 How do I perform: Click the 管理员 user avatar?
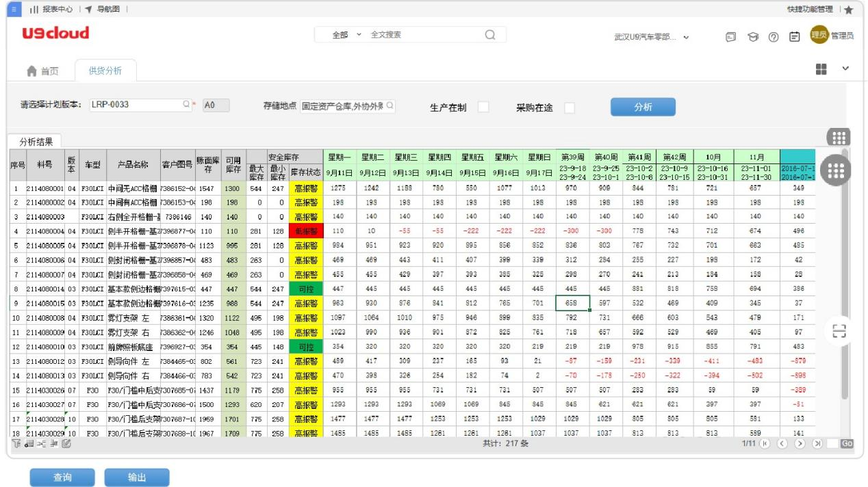(819, 35)
